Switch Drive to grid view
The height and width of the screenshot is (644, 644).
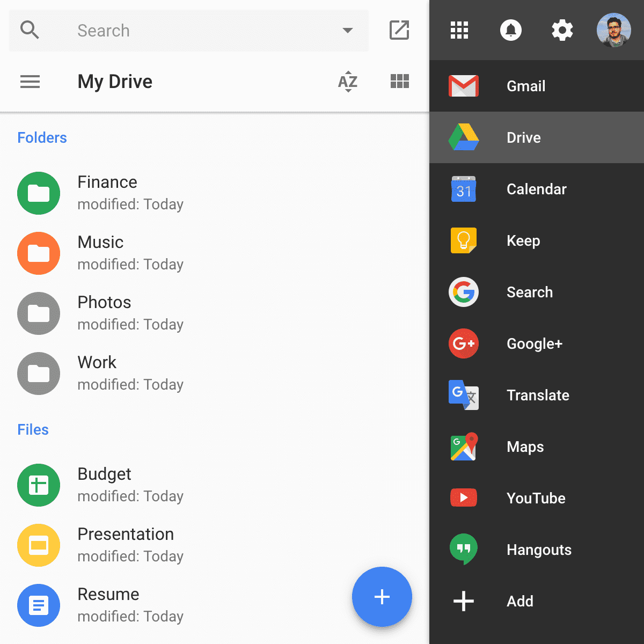pyautogui.click(x=400, y=81)
